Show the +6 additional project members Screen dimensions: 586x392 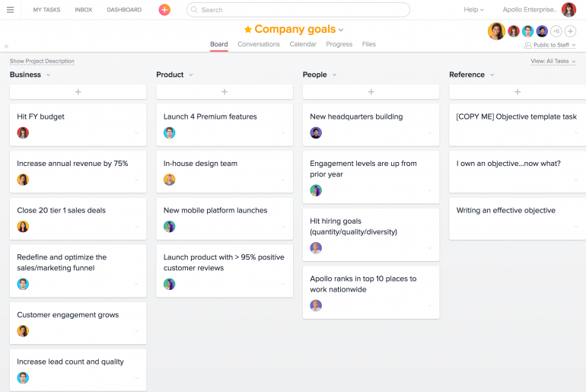point(556,31)
